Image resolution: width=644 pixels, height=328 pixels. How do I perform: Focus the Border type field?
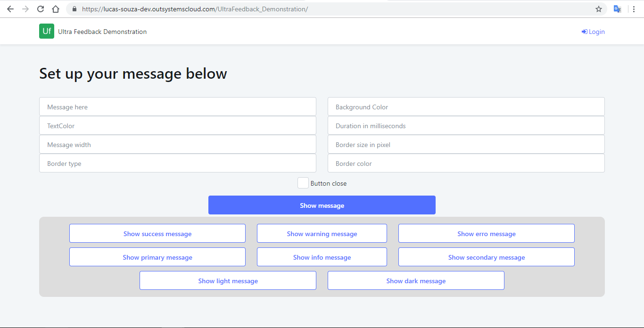(178, 163)
